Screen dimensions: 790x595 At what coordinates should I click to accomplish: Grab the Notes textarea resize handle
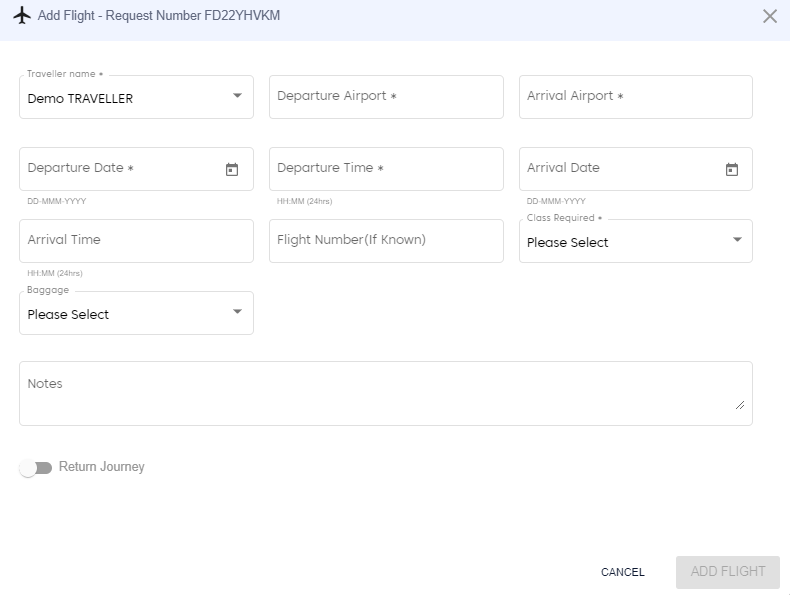(740, 405)
